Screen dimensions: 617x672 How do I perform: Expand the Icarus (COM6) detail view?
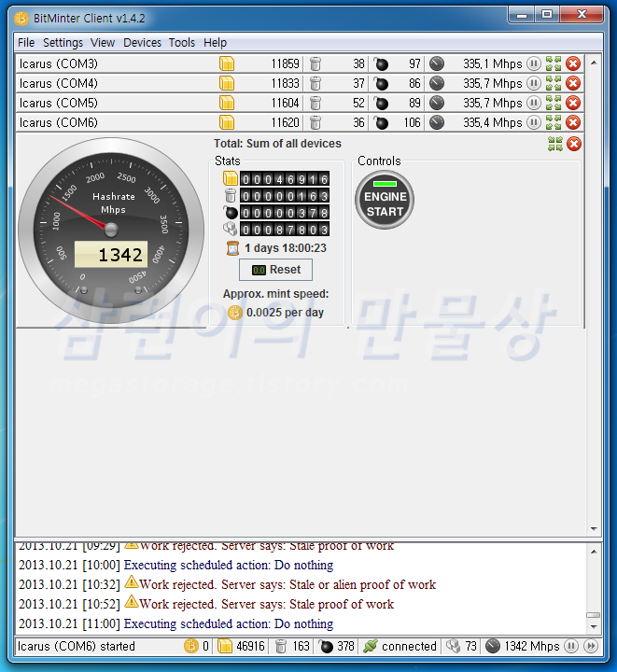coord(554,122)
